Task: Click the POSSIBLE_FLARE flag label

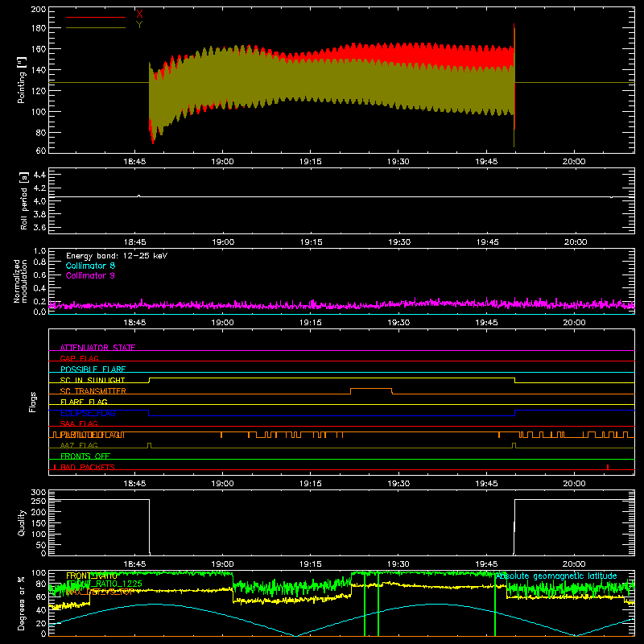Action: [93, 369]
